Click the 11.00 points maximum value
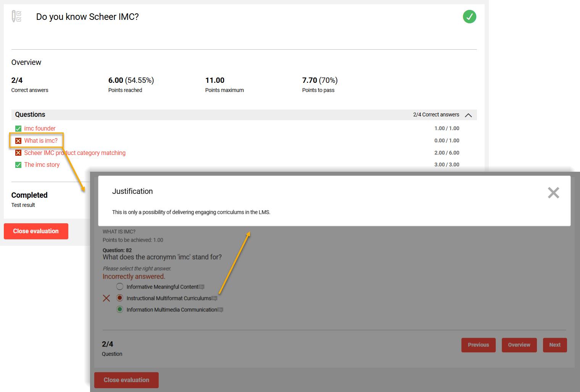Screen dimensions: 580x392 tap(215, 81)
